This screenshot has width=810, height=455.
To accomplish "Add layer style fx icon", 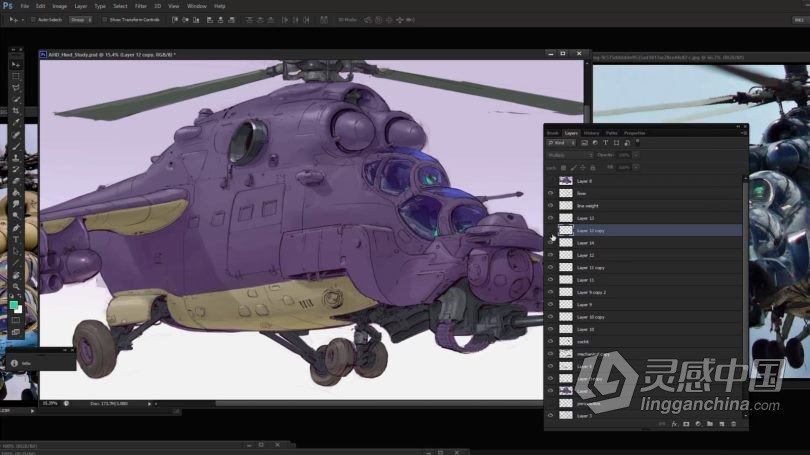I will (674, 424).
